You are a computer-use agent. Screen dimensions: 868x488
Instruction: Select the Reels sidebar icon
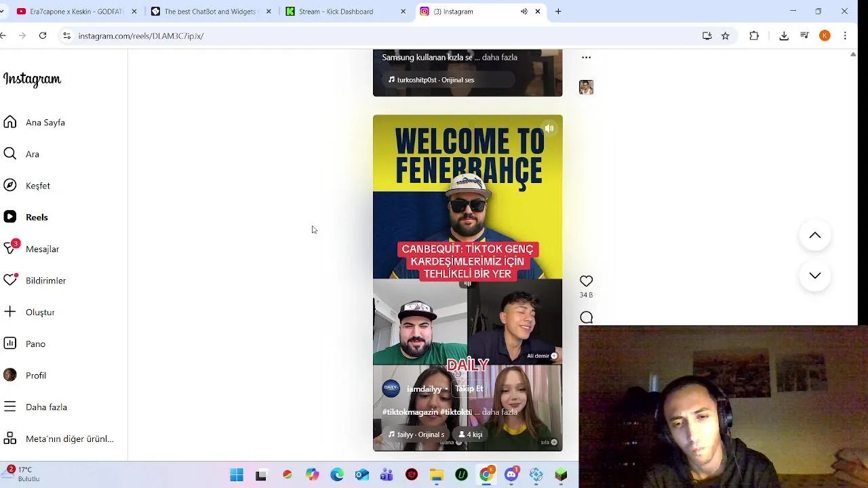[x=10, y=217]
